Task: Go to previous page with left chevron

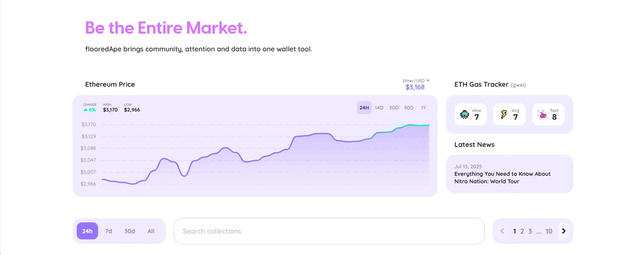Action: point(502,231)
